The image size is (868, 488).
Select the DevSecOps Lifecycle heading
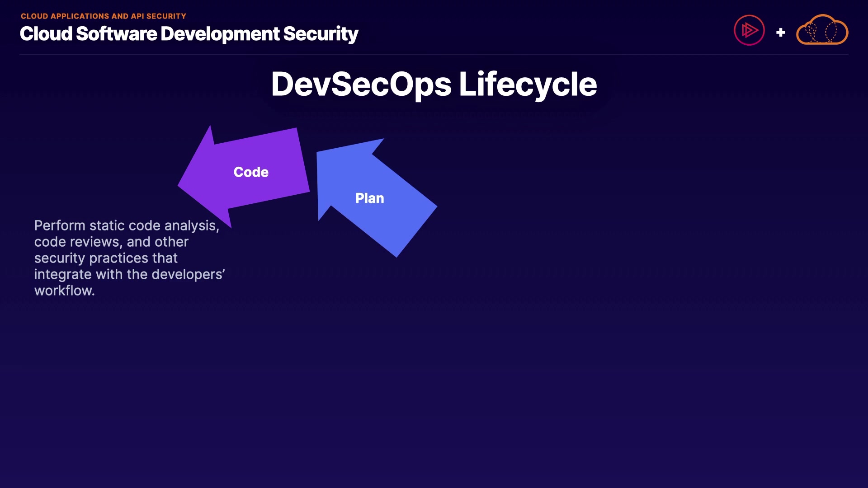[x=434, y=84]
